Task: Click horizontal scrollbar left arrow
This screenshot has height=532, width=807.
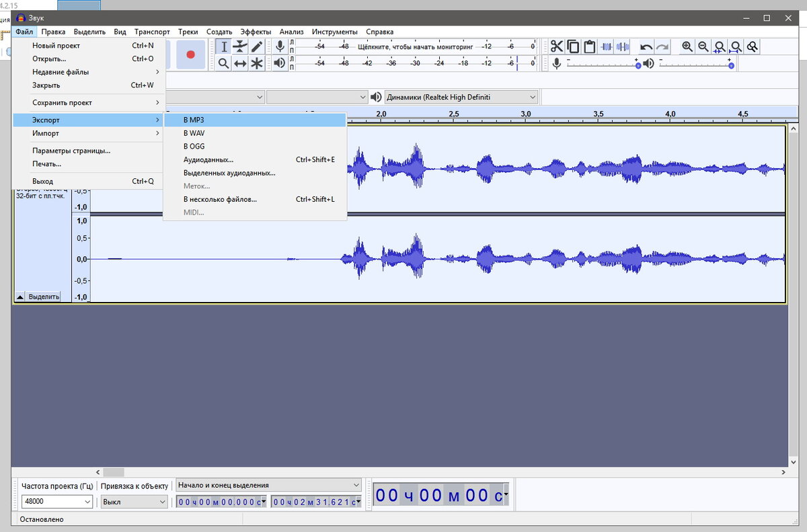Action: point(98,472)
